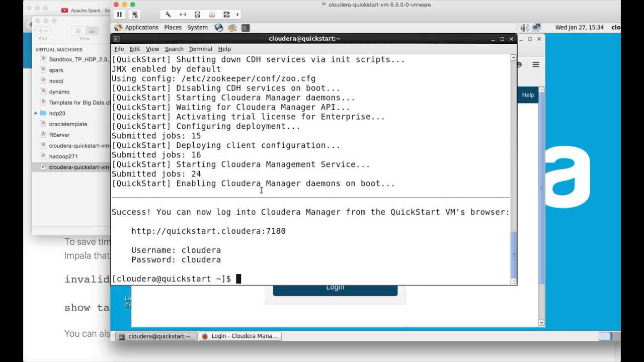Image resolution: width=644 pixels, height=362 pixels.
Task: Open Firefox hamburger menu icon
Action: tap(536, 64)
